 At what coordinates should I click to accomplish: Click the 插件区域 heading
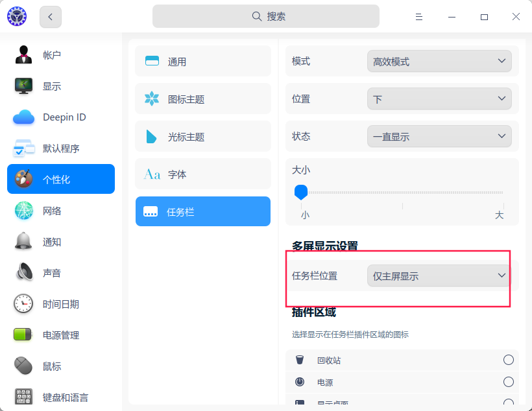point(314,312)
